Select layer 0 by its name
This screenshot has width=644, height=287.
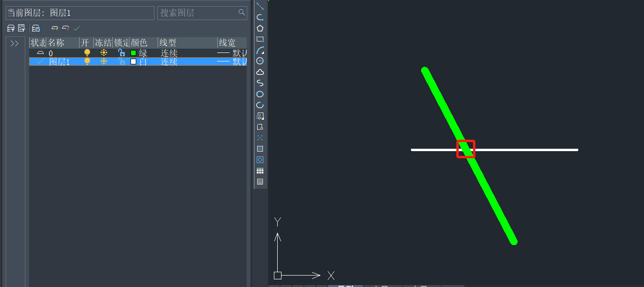pyautogui.click(x=50, y=53)
